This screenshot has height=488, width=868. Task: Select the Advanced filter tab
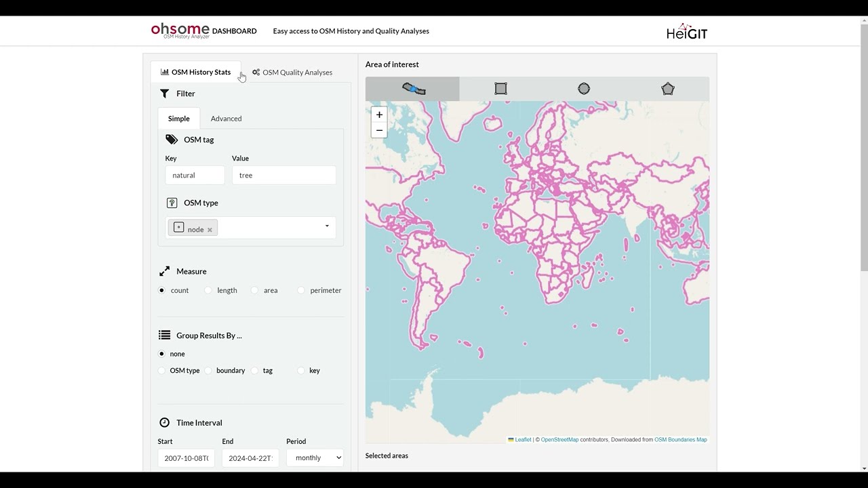click(x=226, y=119)
